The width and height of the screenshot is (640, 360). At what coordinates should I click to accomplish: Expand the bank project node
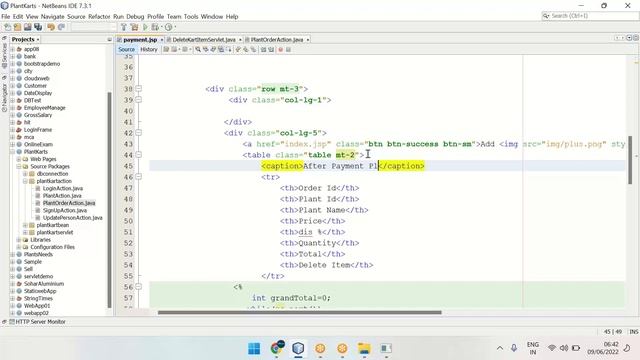tap(12, 56)
